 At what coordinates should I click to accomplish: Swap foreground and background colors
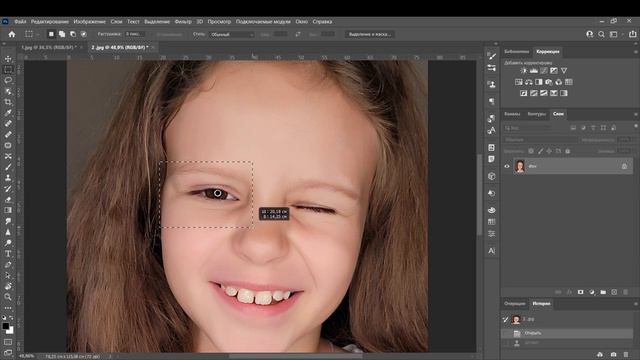11,318
